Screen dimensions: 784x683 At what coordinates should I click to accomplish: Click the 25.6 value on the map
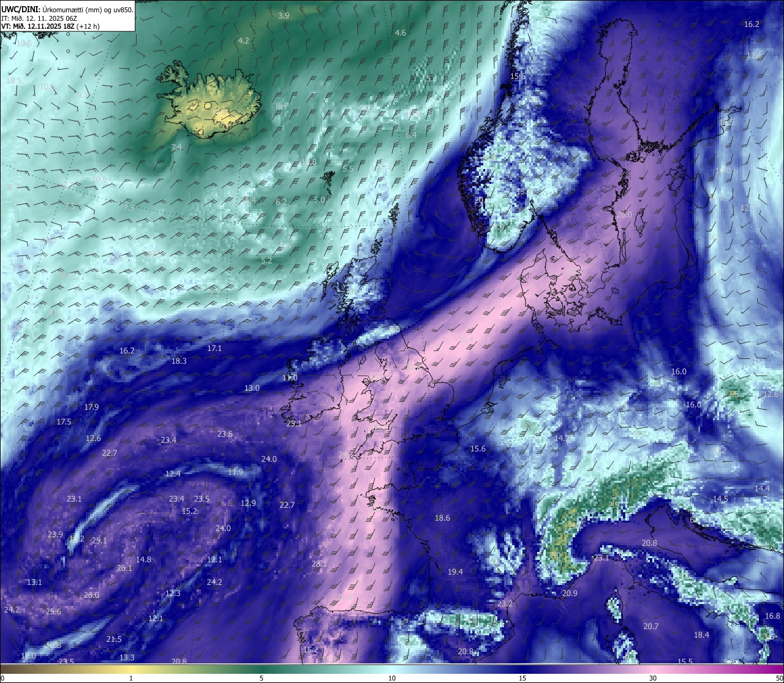[x=53, y=611]
